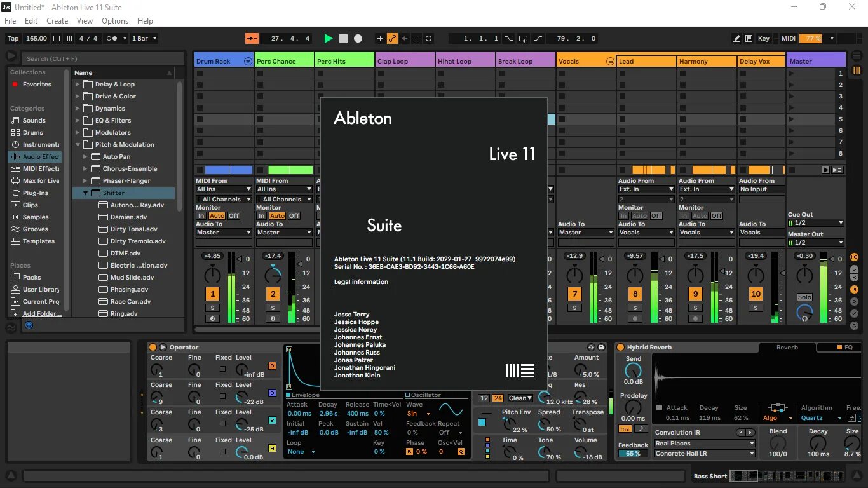
Task: Open the Create menu
Action: 57,21
